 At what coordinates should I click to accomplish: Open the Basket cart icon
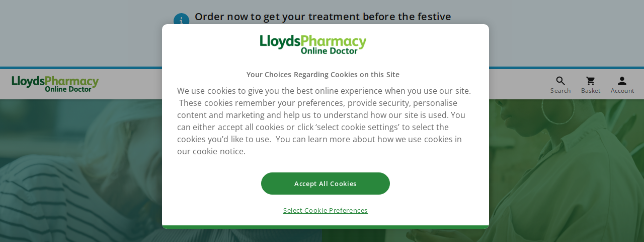point(591,81)
